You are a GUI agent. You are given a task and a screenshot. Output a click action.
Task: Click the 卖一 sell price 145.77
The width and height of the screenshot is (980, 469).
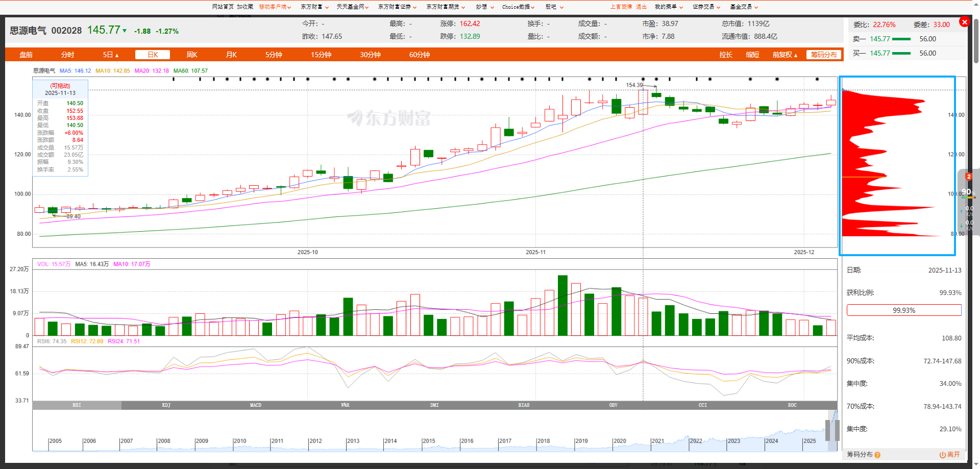[880, 39]
